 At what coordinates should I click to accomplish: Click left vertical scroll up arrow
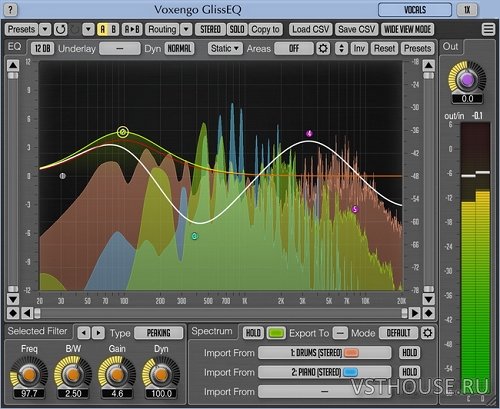click(13, 65)
